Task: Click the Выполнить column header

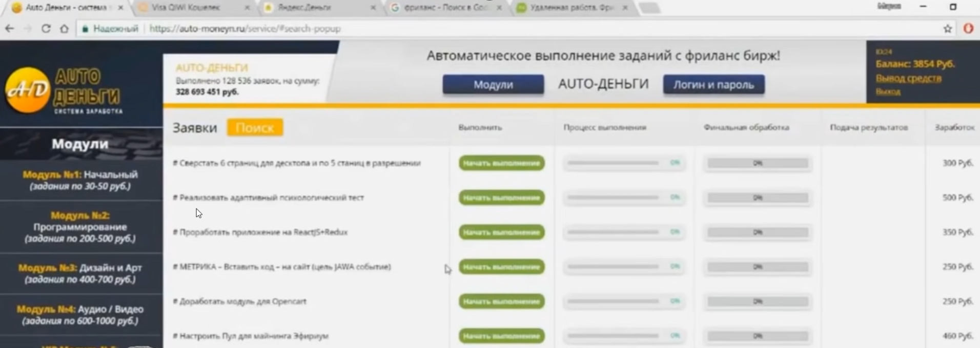Action: tap(480, 127)
